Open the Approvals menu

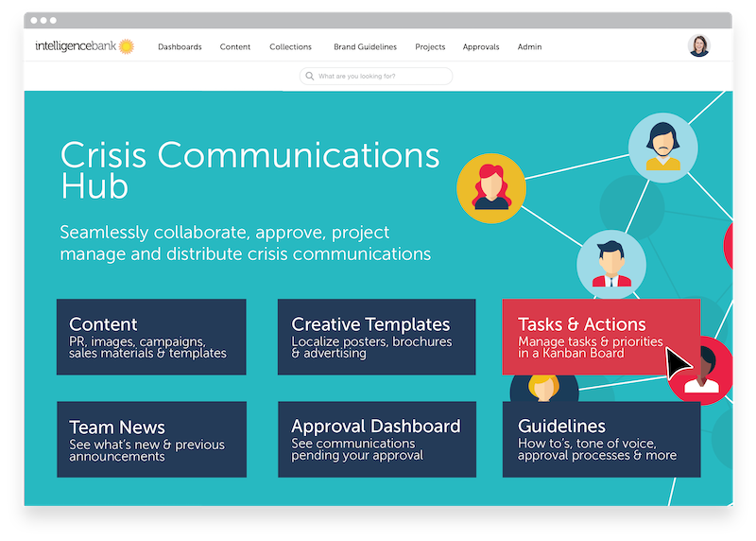481,46
